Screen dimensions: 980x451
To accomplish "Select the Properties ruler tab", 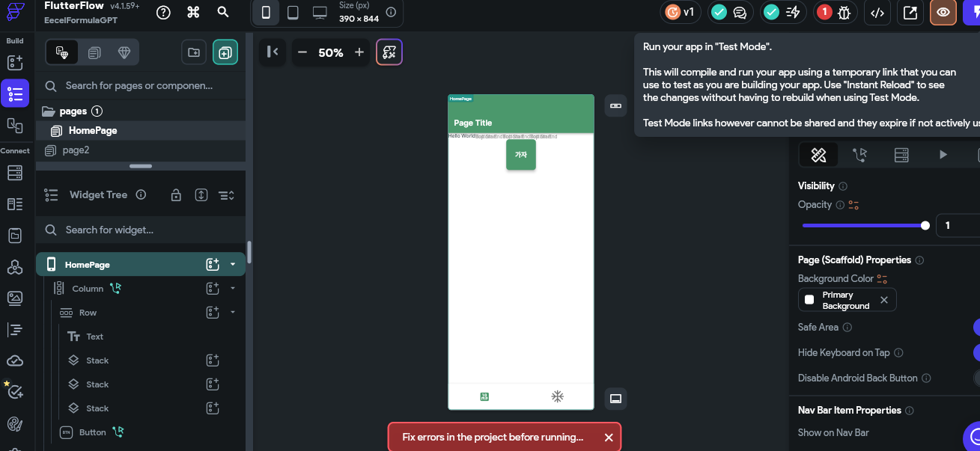I will [818, 155].
